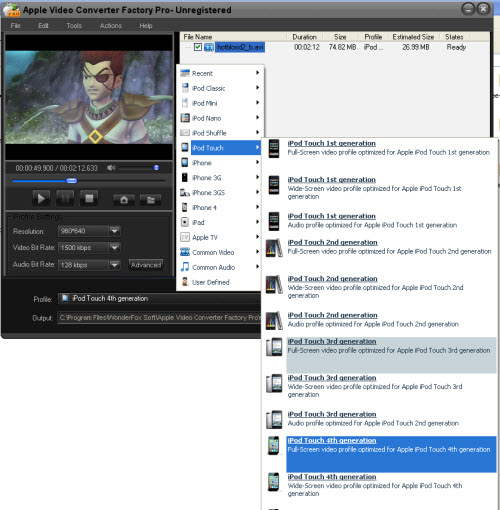Click the Output path field

click(x=159, y=318)
